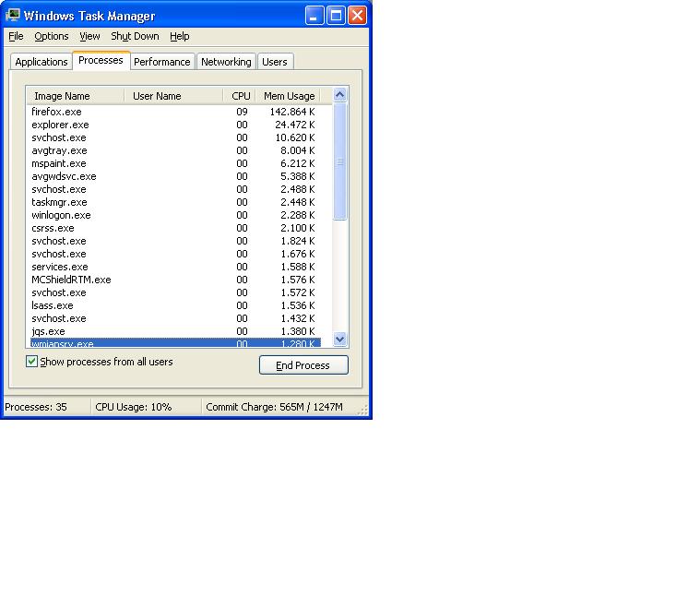Open the Options menu
Screen dimensions: 700x608
52,36
